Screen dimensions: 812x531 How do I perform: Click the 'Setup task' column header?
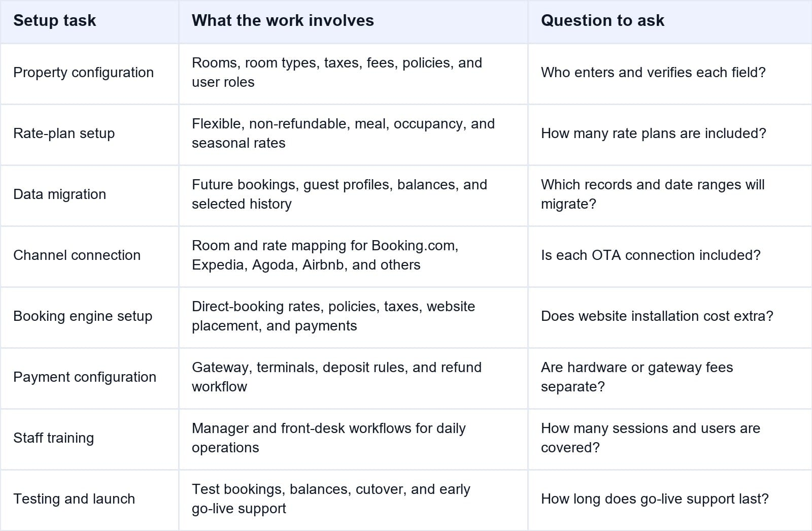(x=54, y=20)
